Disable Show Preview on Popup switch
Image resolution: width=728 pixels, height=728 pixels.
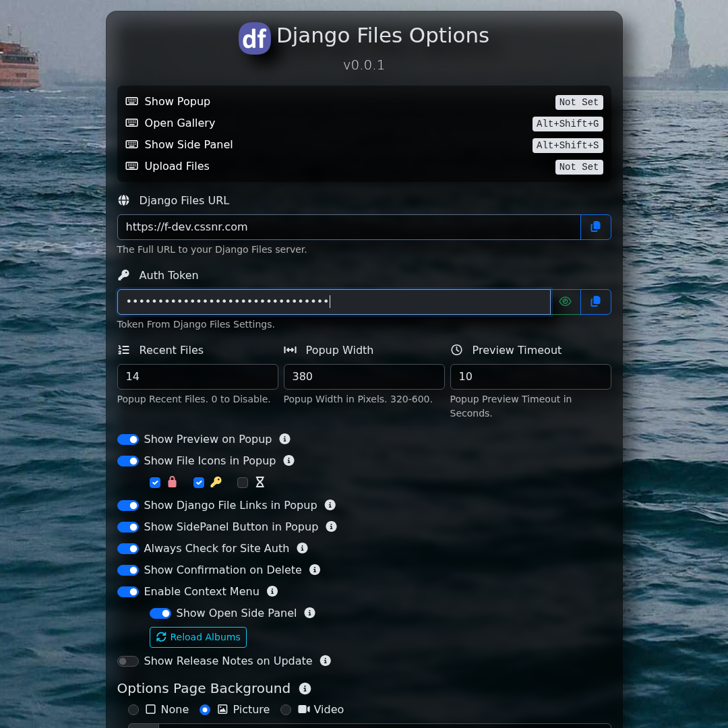point(128,439)
